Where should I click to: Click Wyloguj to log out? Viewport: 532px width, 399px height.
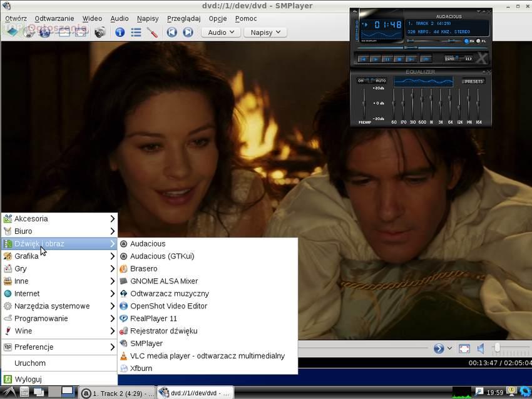click(x=28, y=379)
